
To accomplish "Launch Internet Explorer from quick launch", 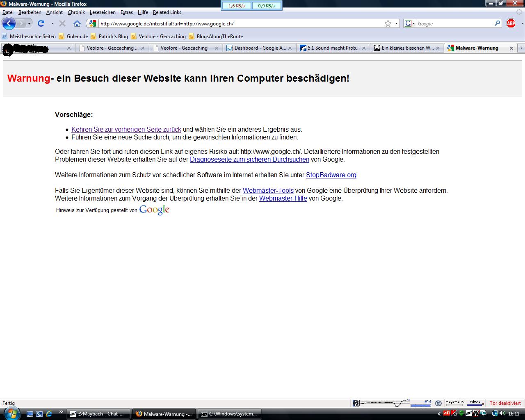I will 49,414.
